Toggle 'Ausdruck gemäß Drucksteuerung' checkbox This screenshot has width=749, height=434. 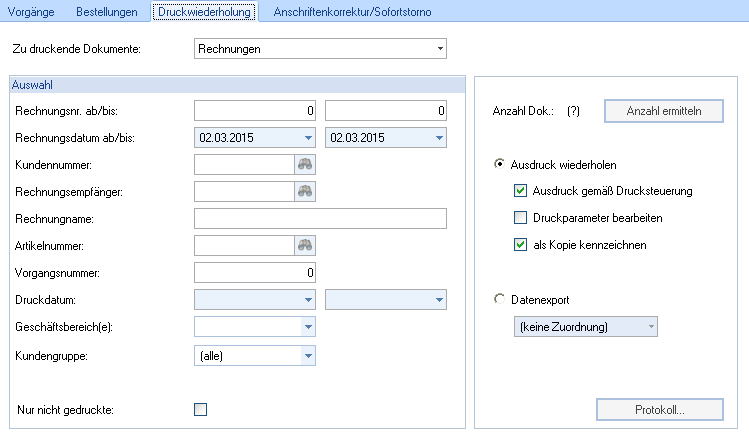(520, 191)
